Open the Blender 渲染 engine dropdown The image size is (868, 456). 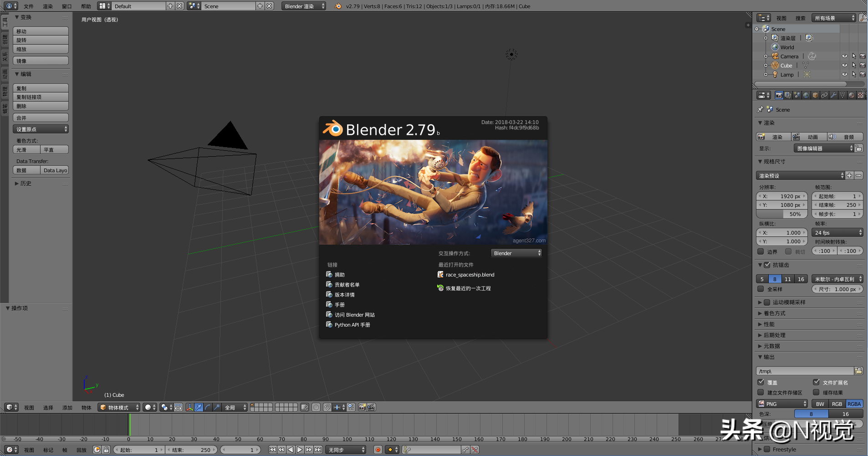[x=303, y=6]
